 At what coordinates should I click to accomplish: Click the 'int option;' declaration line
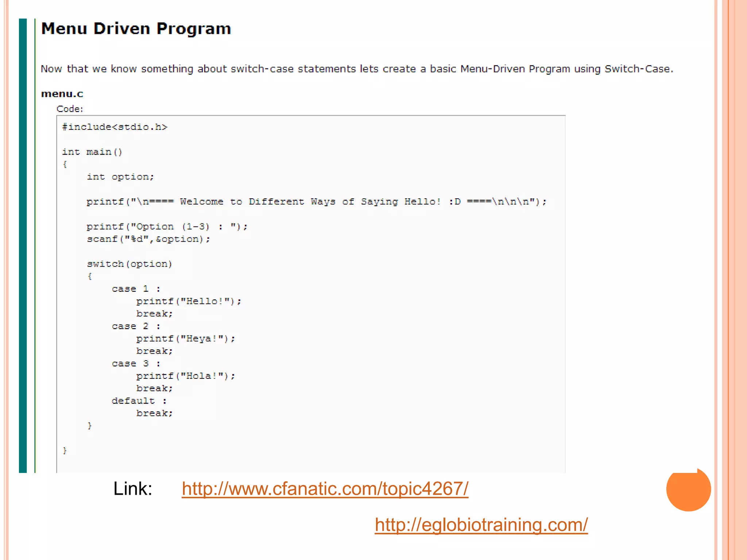pos(120,177)
